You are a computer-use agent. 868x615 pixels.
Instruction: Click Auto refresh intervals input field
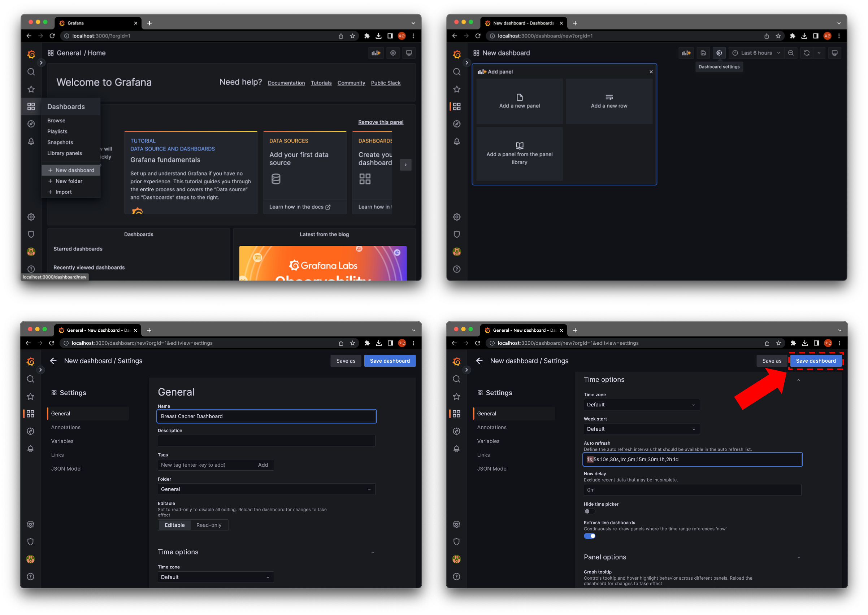[692, 459]
